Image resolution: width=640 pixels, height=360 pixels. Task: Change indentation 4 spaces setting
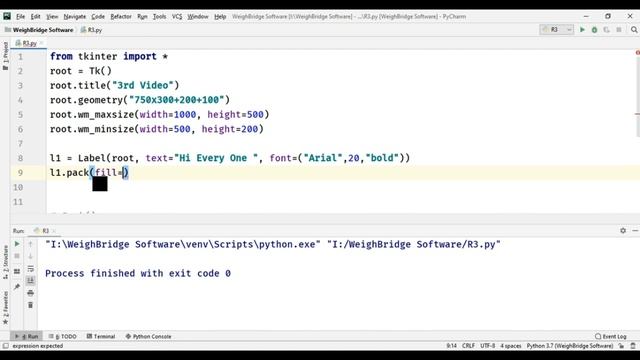coord(511,346)
